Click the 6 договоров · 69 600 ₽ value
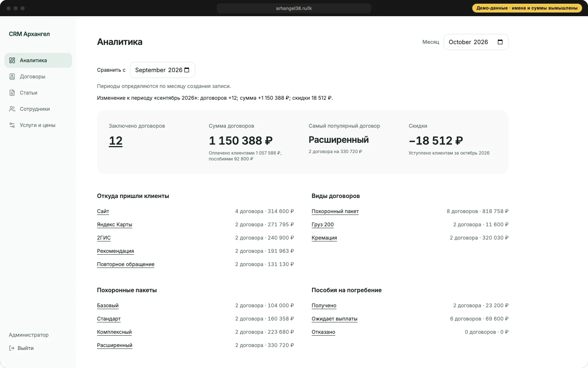This screenshot has width=588, height=368. (479, 319)
